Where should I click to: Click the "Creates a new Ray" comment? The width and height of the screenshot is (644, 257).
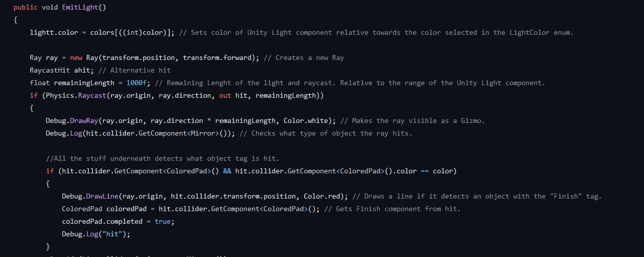tap(304, 58)
